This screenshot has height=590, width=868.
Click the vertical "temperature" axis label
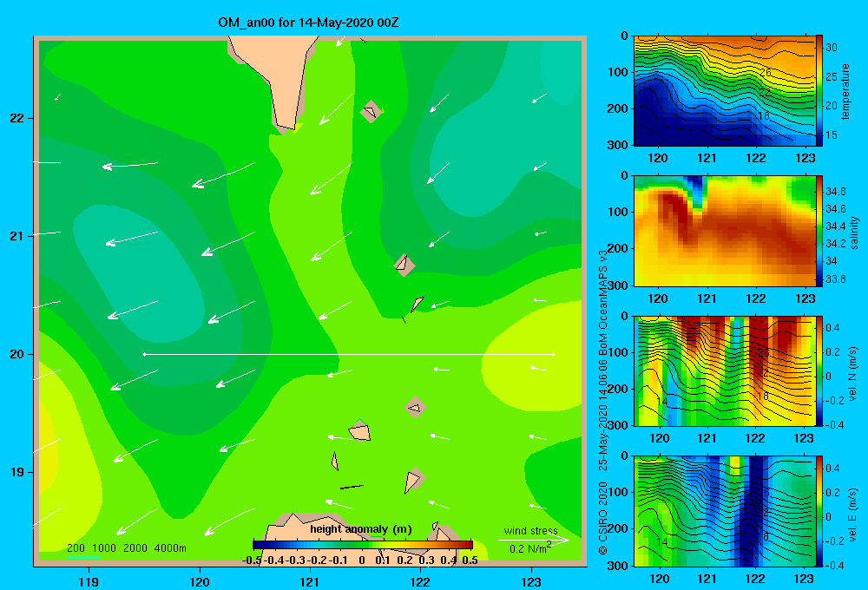845,91
